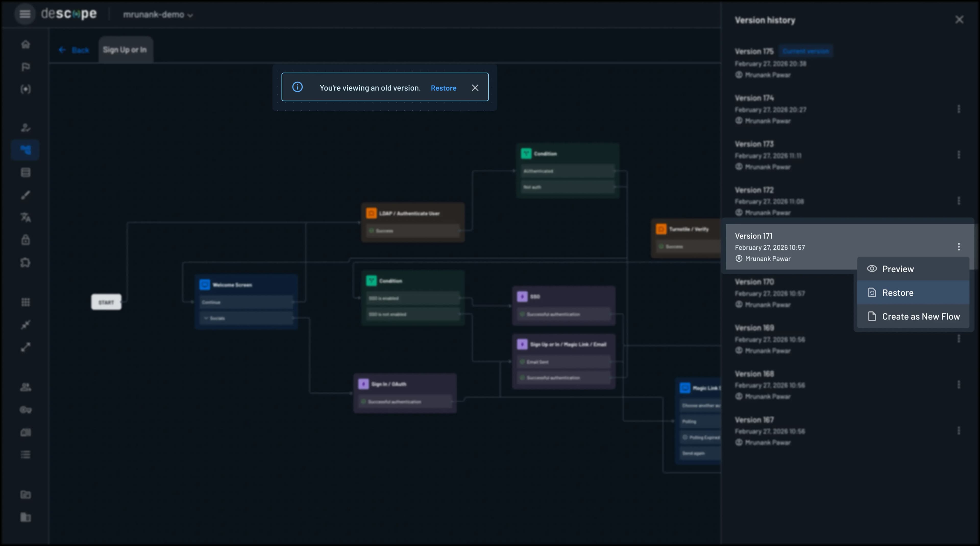Switch to the Sign Up or In tab
Viewport: 980px width, 546px height.
coord(126,50)
